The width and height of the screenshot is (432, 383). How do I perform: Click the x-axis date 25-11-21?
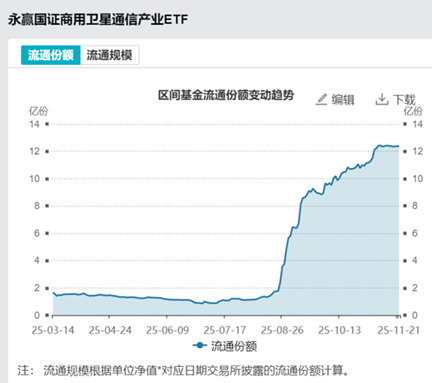point(398,330)
